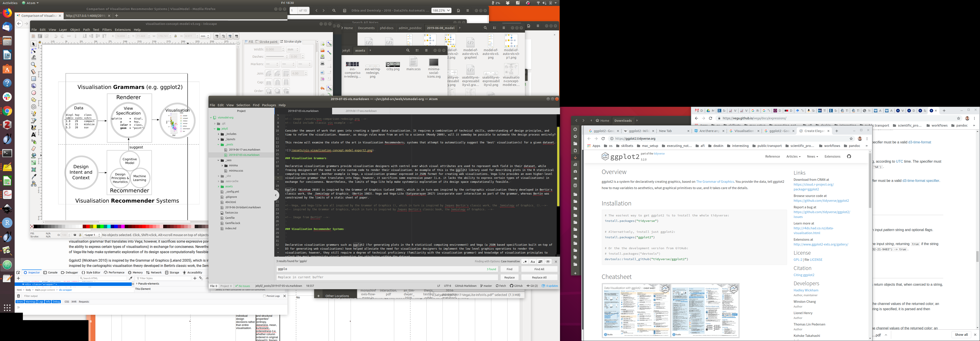Collapse the _posts folder in Atom tree

click(x=218, y=144)
